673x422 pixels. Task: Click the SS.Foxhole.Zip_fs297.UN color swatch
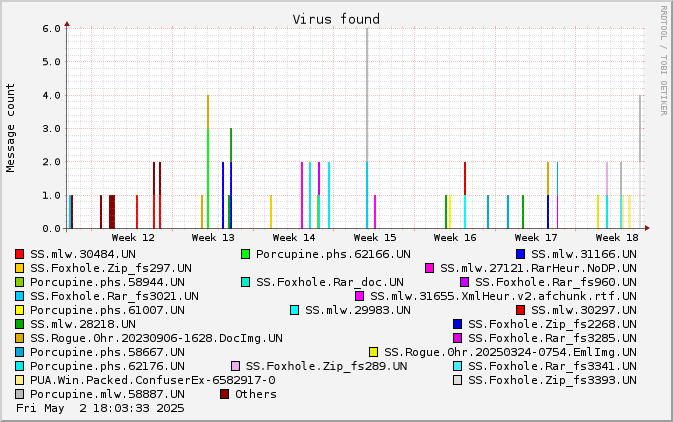[19, 268]
